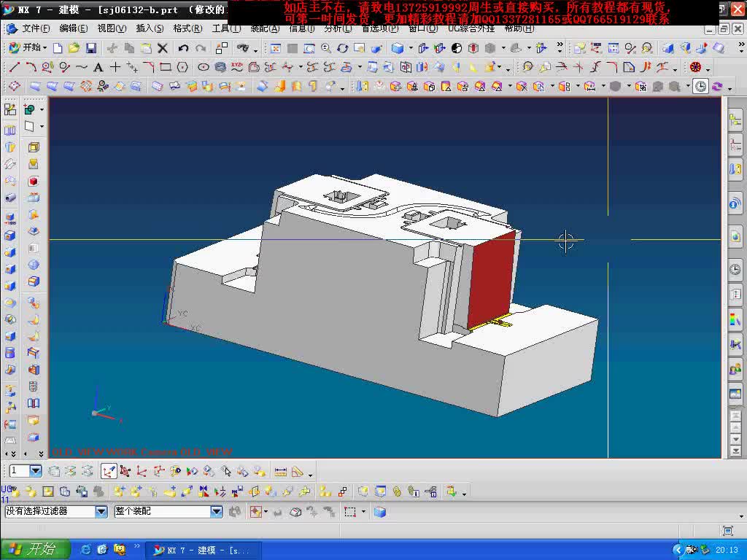The width and height of the screenshot is (747, 560).
Task: Select the Helix curve tool
Action: click(x=220, y=67)
